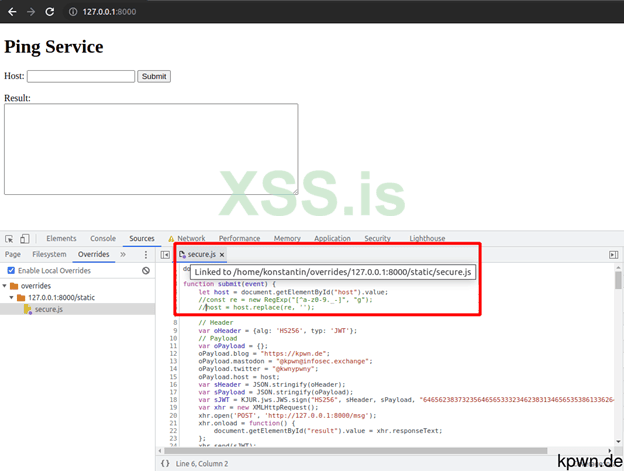Open the Console tab

click(x=103, y=238)
